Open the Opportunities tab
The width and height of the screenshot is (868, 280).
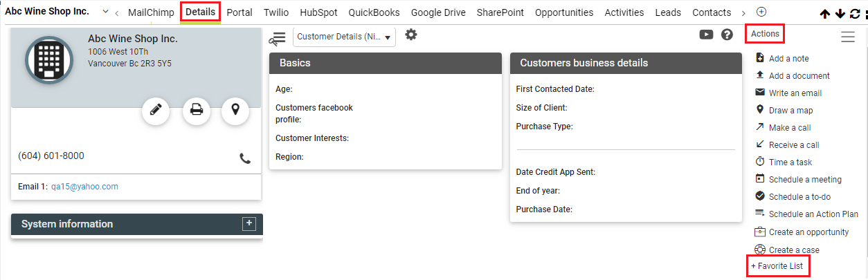(x=564, y=12)
